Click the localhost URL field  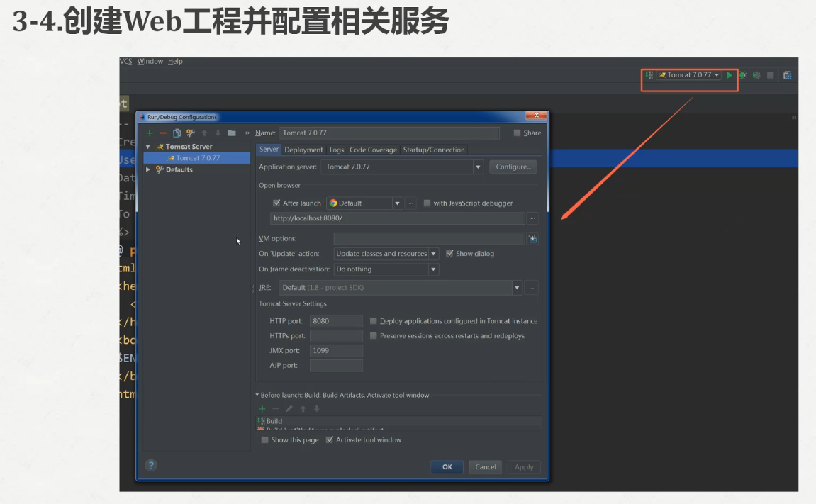(x=397, y=218)
